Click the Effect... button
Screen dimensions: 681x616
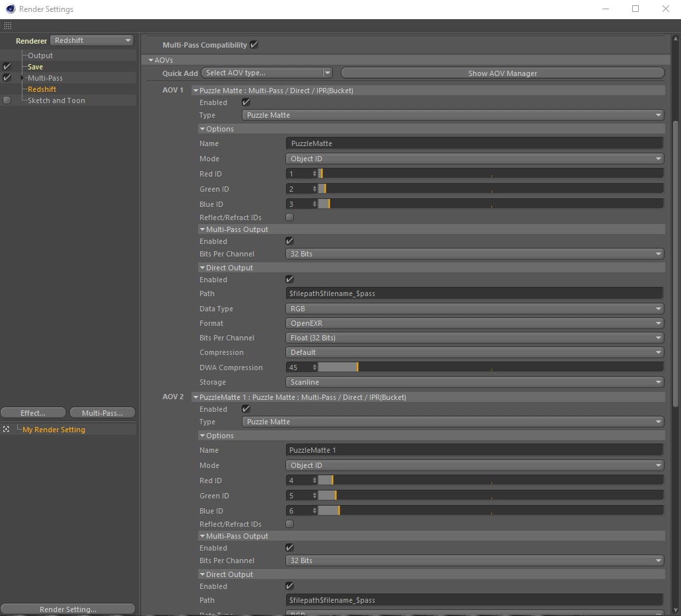(33, 413)
